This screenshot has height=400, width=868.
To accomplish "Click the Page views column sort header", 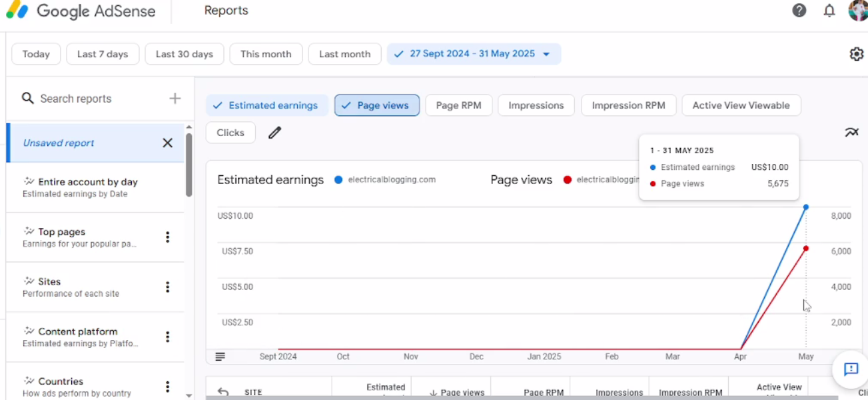I will click(457, 393).
